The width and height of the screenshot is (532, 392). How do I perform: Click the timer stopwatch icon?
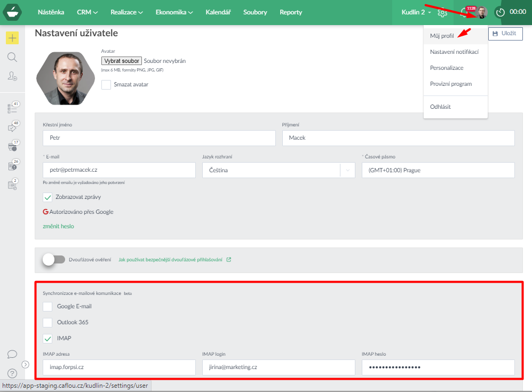pos(500,12)
